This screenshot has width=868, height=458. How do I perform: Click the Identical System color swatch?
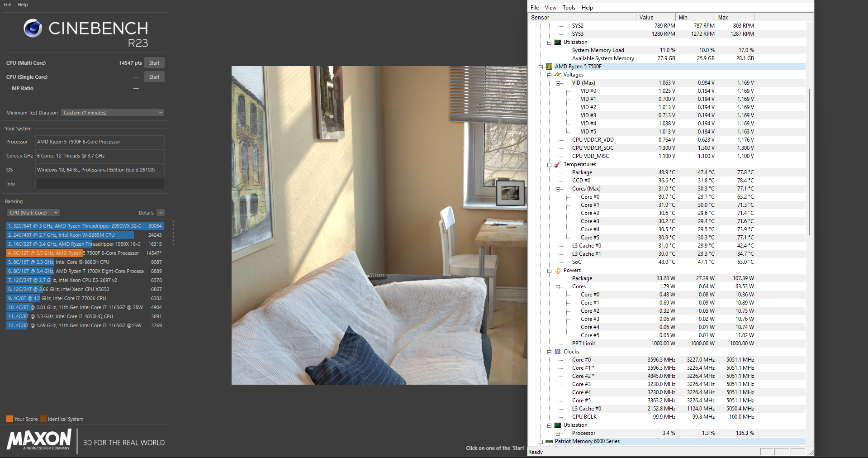(43, 419)
